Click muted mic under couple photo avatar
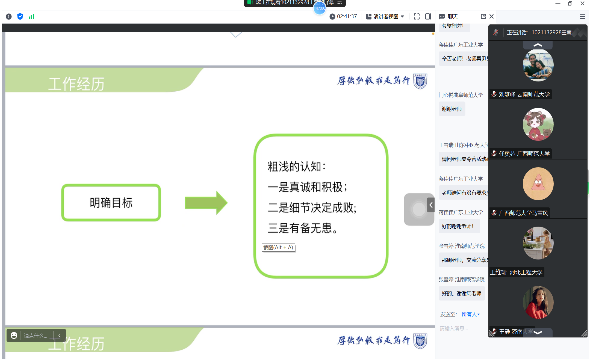Image resolution: width=590 pixels, height=360 pixels. tap(494, 94)
